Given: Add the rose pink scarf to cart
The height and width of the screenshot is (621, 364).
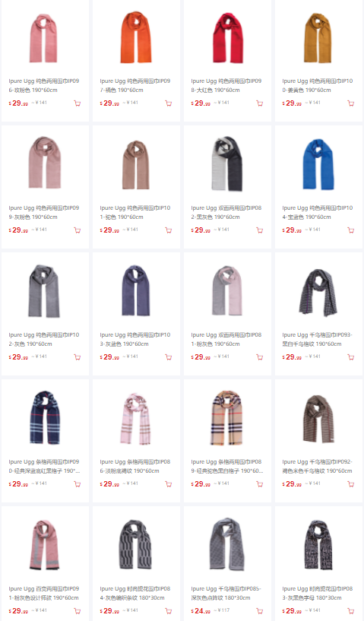Looking at the screenshot, I should point(78,103).
